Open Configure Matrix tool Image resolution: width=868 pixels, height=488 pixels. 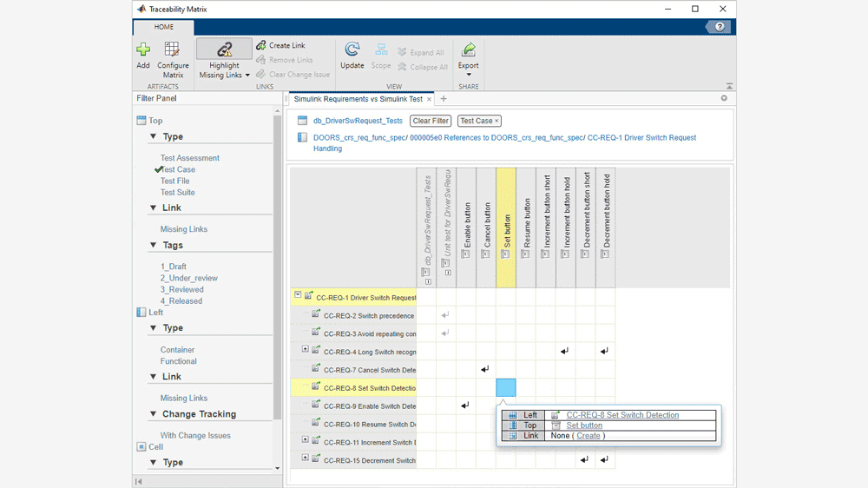coord(173,50)
